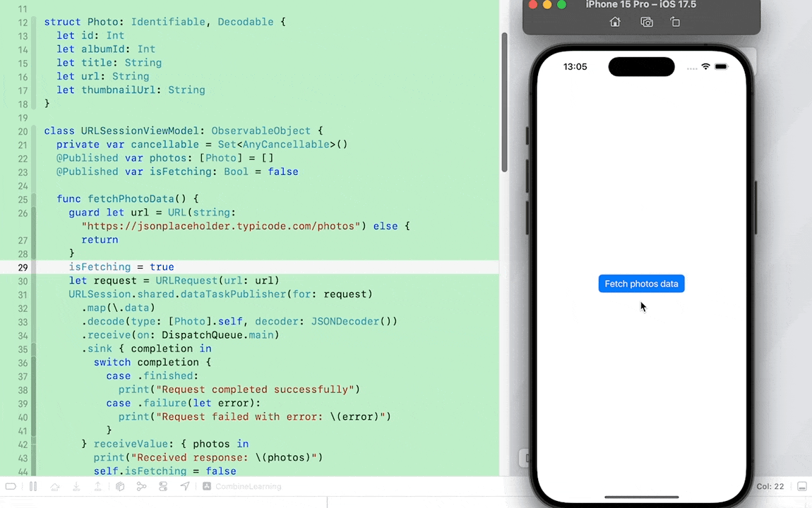Toggle breakpoints activation in debug bar
The width and height of the screenshot is (812, 508).
pyautogui.click(x=11, y=486)
